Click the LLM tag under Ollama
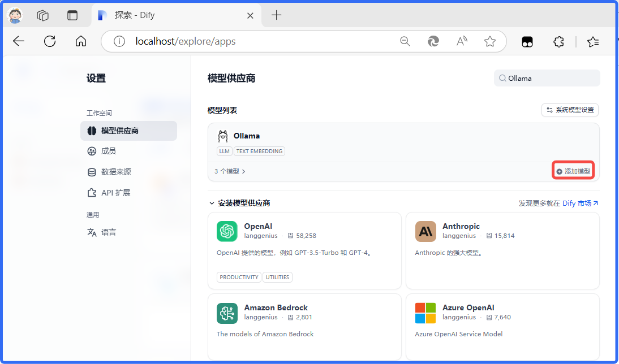The width and height of the screenshot is (619, 364). pyautogui.click(x=224, y=151)
